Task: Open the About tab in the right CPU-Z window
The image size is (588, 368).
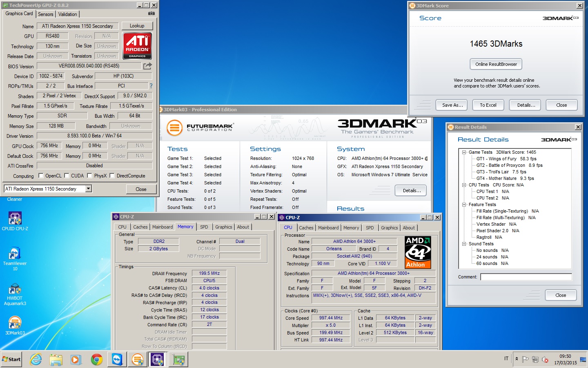Action: pyautogui.click(x=409, y=228)
